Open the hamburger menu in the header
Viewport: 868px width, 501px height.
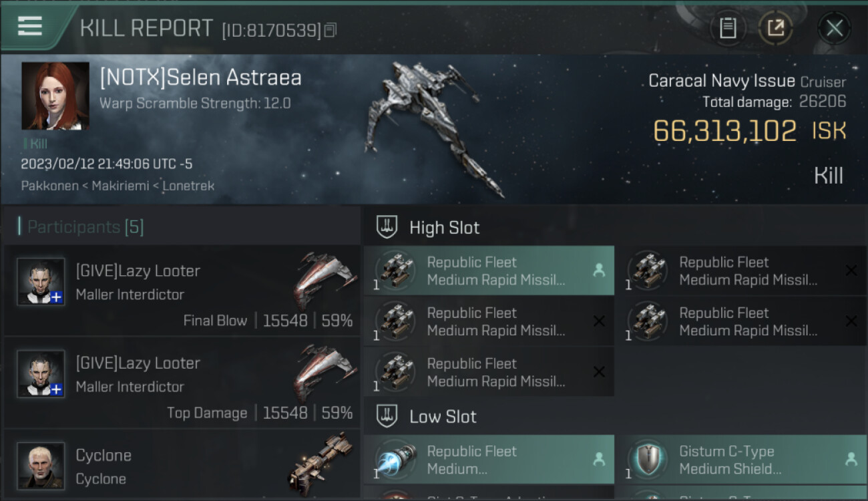point(30,26)
